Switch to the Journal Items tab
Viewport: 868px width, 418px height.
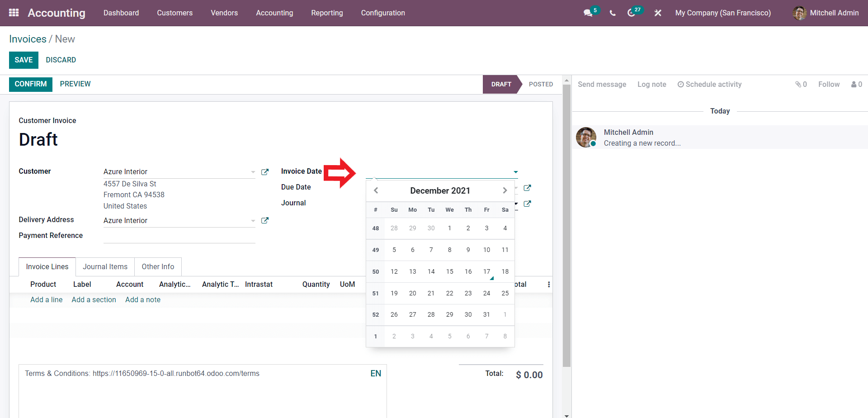point(105,266)
